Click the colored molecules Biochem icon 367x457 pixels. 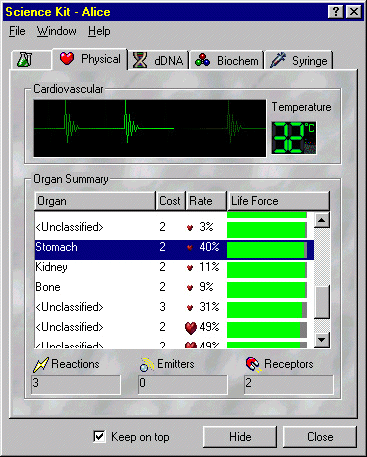pyautogui.click(x=202, y=60)
